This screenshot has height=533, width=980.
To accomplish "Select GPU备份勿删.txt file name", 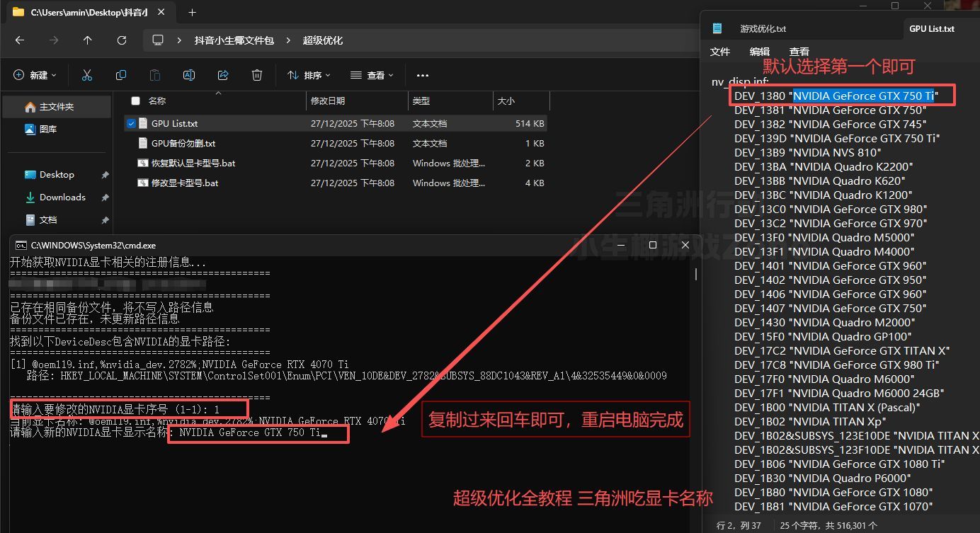I will [183, 143].
